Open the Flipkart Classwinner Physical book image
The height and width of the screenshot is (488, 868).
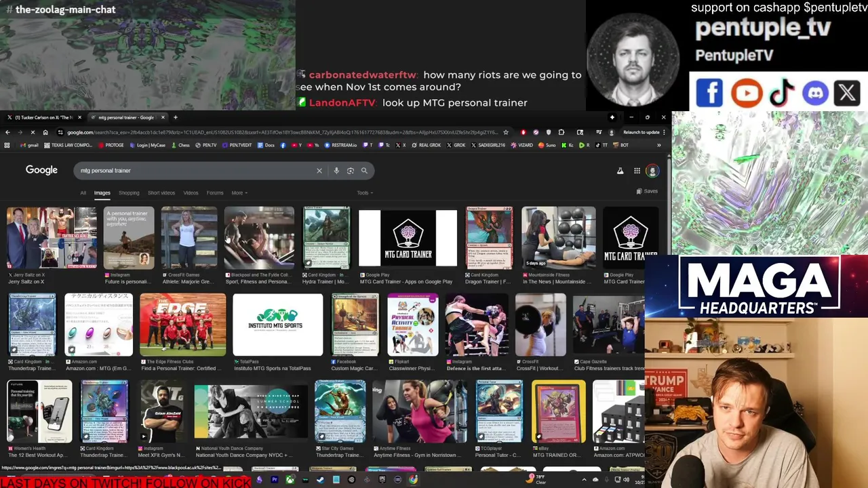(413, 325)
